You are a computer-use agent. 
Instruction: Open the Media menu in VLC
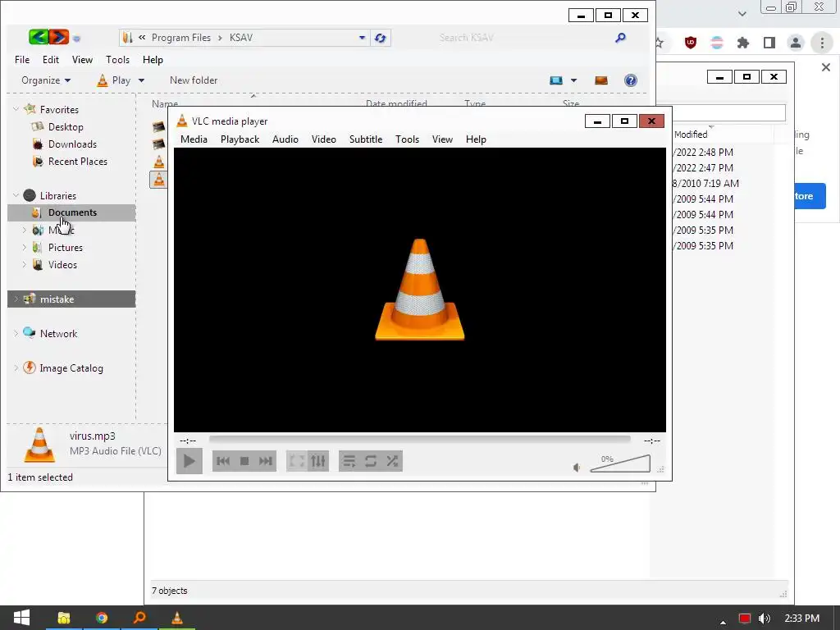pos(194,139)
